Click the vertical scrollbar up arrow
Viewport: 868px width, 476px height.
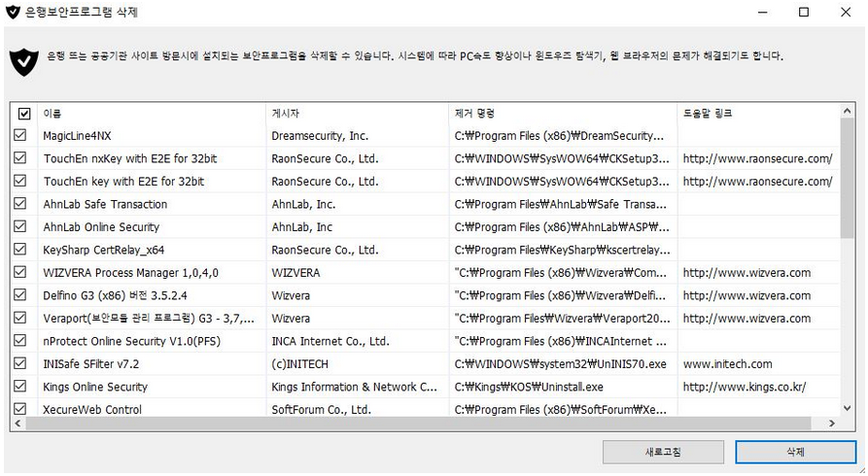tap(847, 112)
